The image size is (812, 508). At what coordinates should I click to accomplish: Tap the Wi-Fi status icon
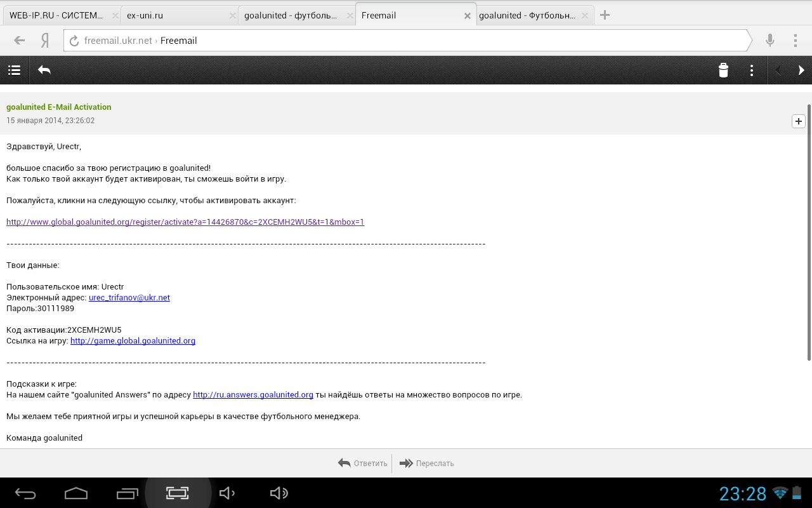780,493
